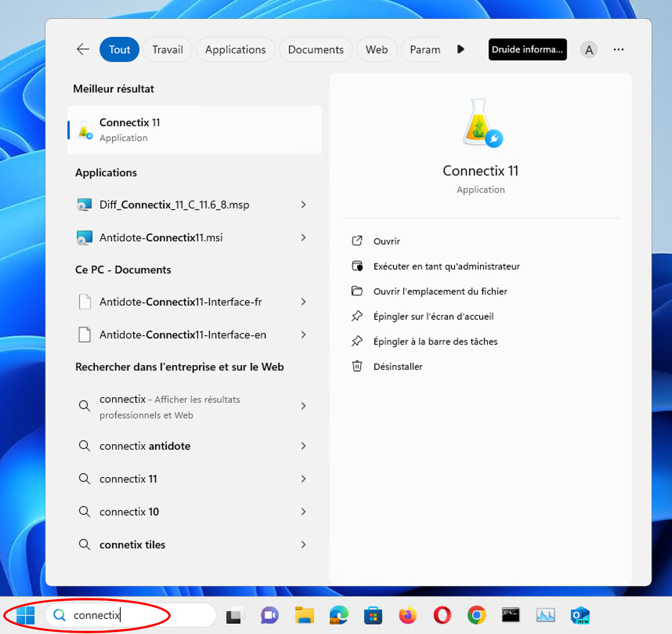Open File Explorer from taskbar

304,615
